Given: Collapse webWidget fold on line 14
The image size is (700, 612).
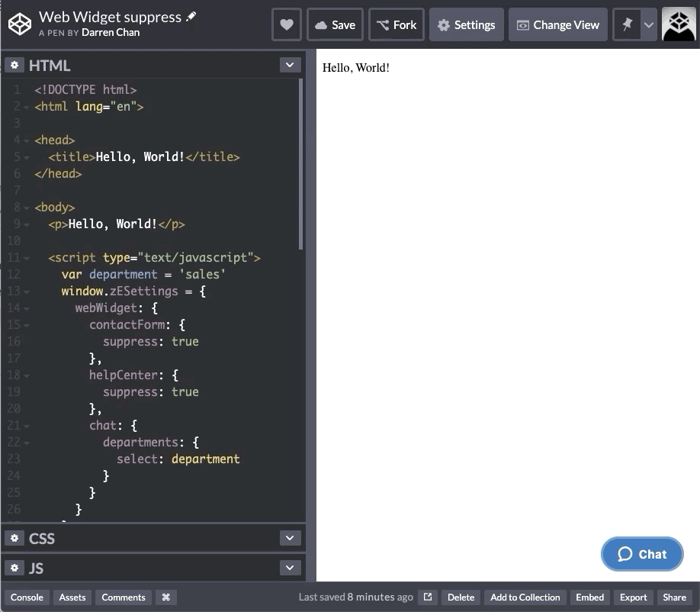Looking at the screenshot, I should click(x=27, y=309).
